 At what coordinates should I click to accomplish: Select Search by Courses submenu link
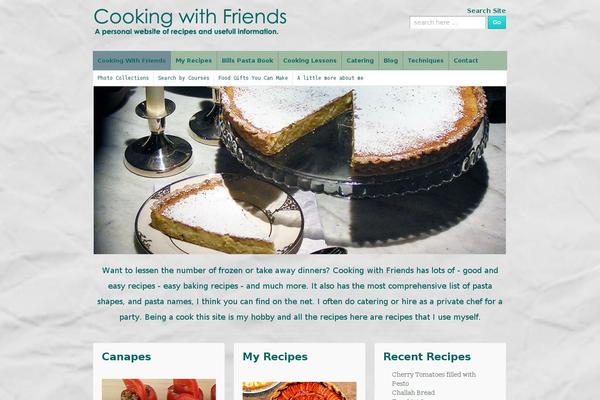click(x=184, y=78)
